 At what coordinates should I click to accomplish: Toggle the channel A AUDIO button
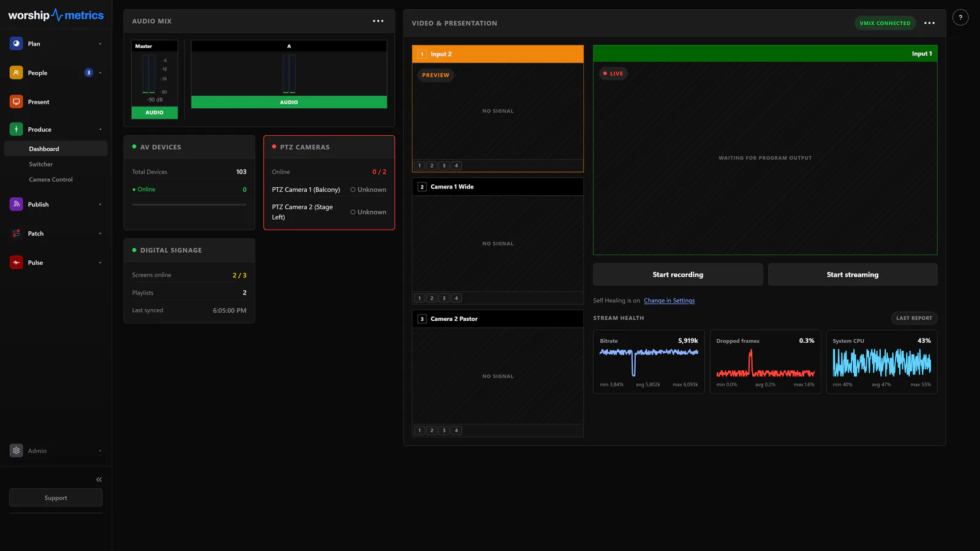point(289,102)
